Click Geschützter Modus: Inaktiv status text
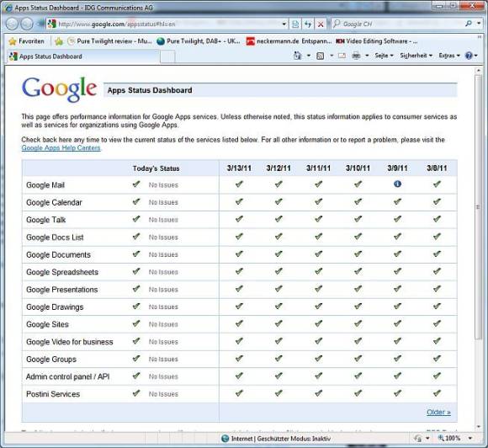Image resolution: width=488 pixels, height=448 pixels. click(294, 439)
